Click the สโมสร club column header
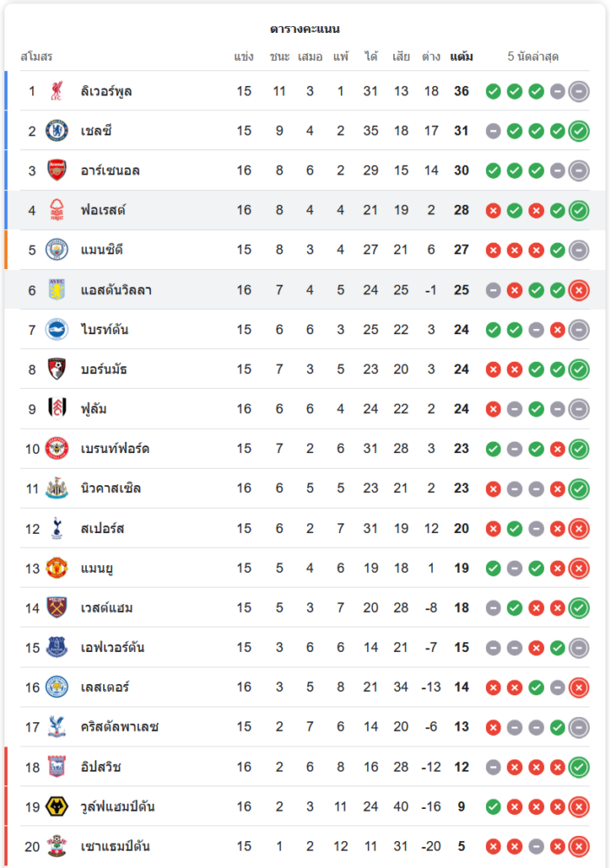 point(36,56)
